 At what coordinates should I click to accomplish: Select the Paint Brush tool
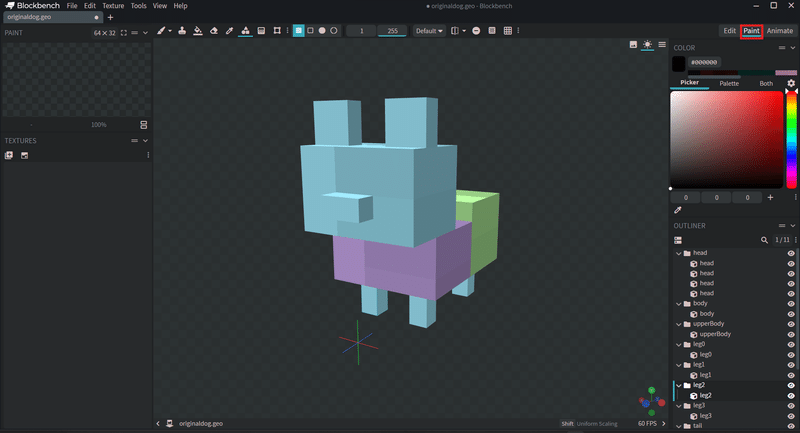[x=161, y=31]
